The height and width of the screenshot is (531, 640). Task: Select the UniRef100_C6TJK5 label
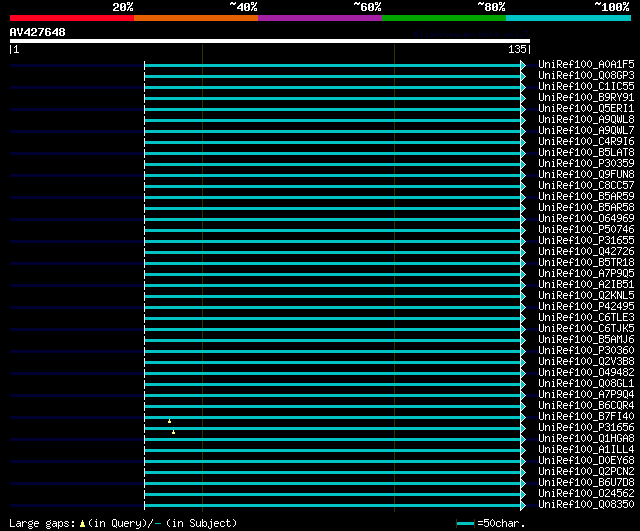(x=586, y=329)
